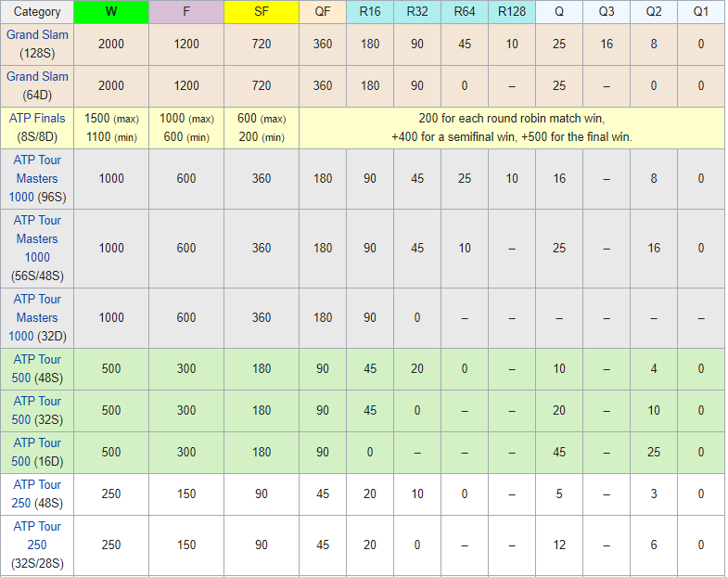Select 6 in ATP Tour 250 (32S/28S) row

tap(654, 545)
